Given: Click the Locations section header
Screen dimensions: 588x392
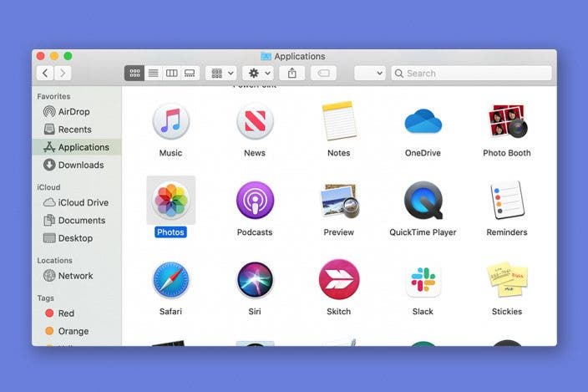Looking at the screenshot, I should pos(54,260).
